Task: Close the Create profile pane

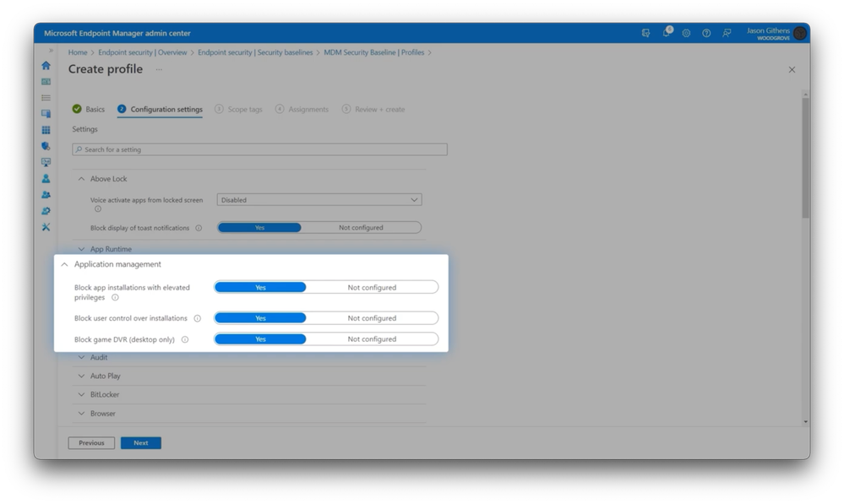Action: (x=792, y=69)
